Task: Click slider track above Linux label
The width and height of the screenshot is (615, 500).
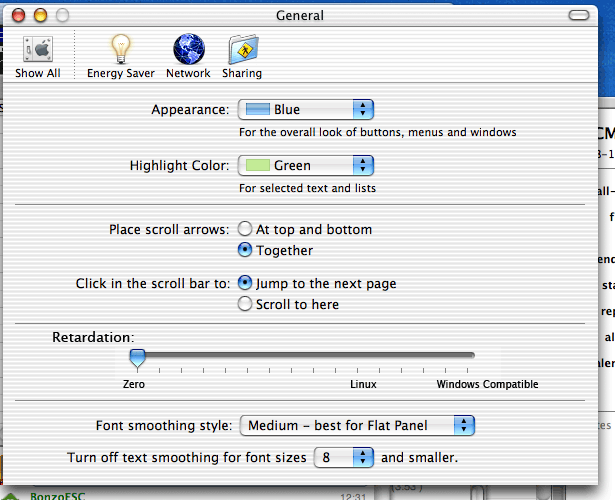Action: [x=363, y=355]
